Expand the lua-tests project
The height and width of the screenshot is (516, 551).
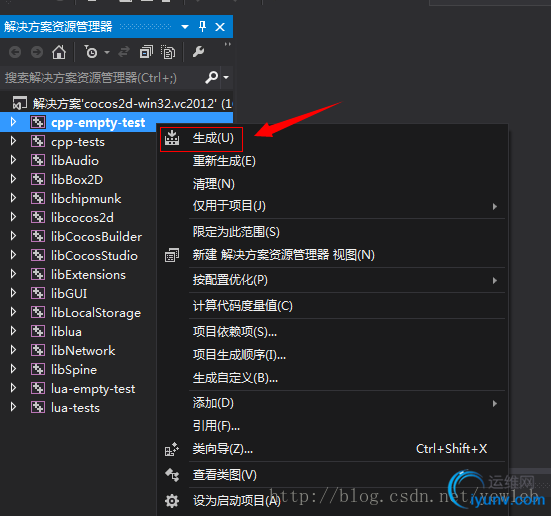coord(13,407)
